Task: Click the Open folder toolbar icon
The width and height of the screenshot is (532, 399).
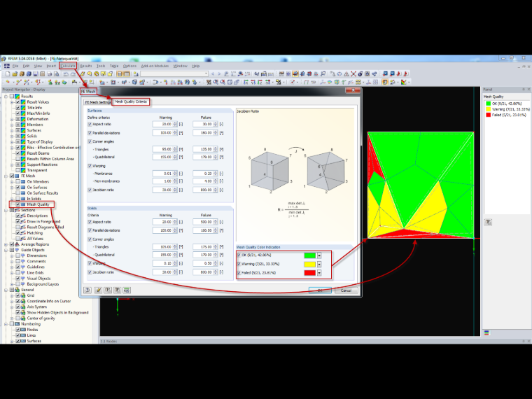Action: click(15, 73)
